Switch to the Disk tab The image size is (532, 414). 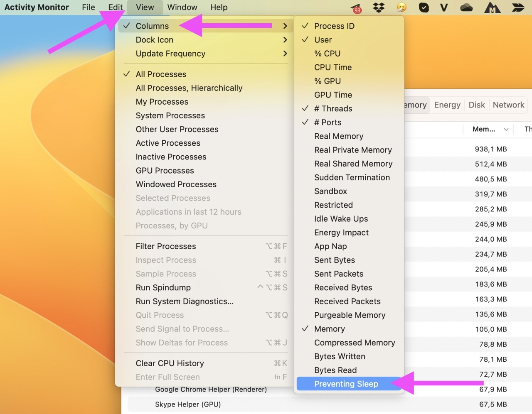coord(477,105)
